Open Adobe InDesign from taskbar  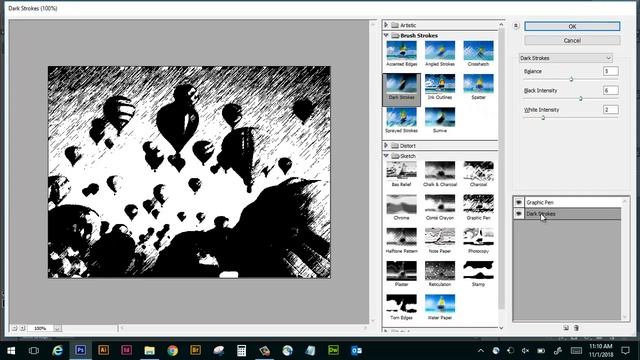tap(127, 350)
